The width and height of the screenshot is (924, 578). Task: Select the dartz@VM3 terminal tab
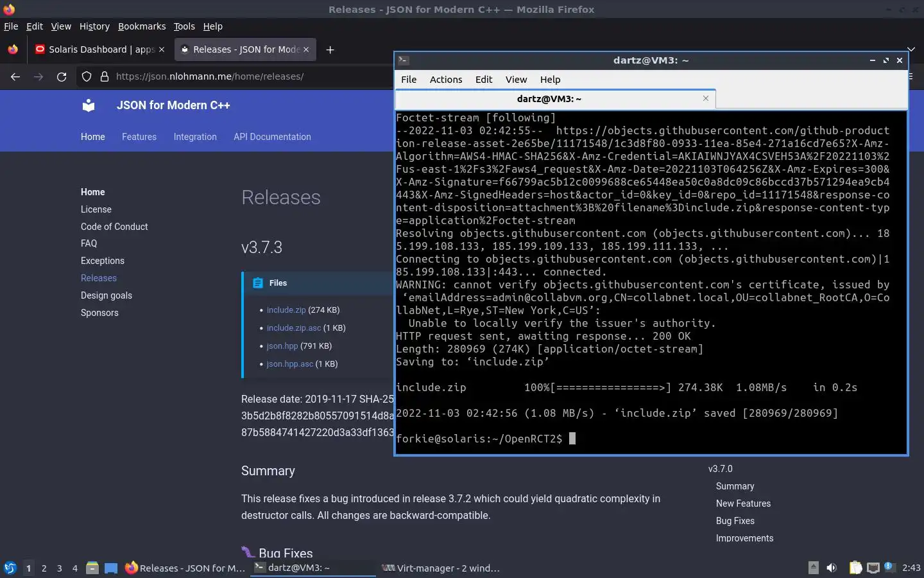(555, 99)
